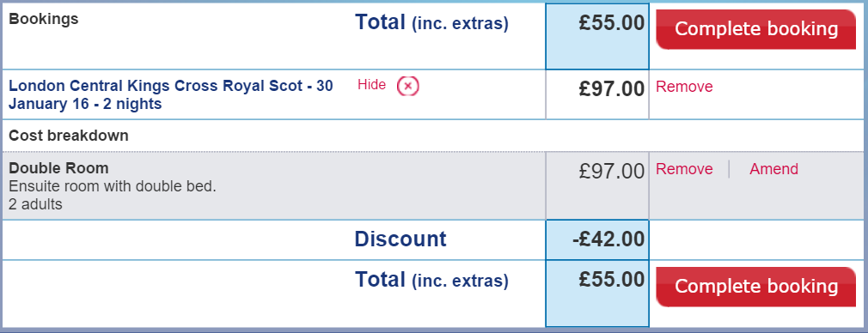Image resolution: width=868 pixels, height=333 pixels.
Task: Click the Ensuite room with double bed description
Action: (113, 186)
